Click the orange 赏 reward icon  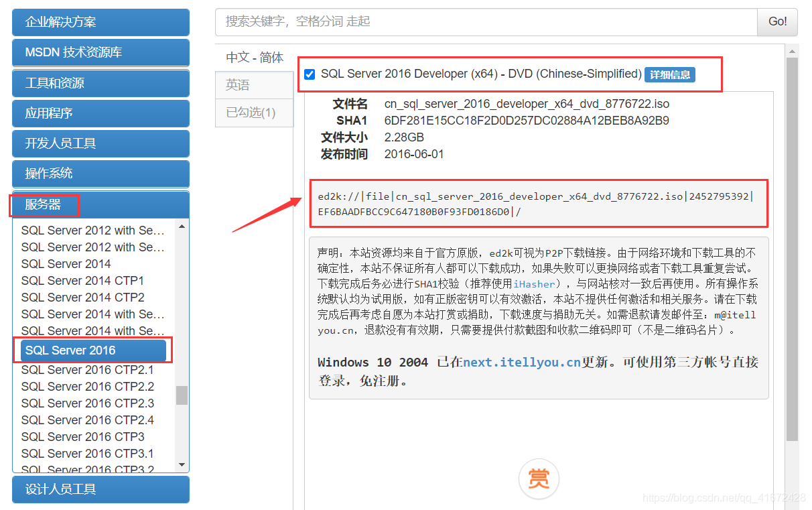(x=539, y=479)
